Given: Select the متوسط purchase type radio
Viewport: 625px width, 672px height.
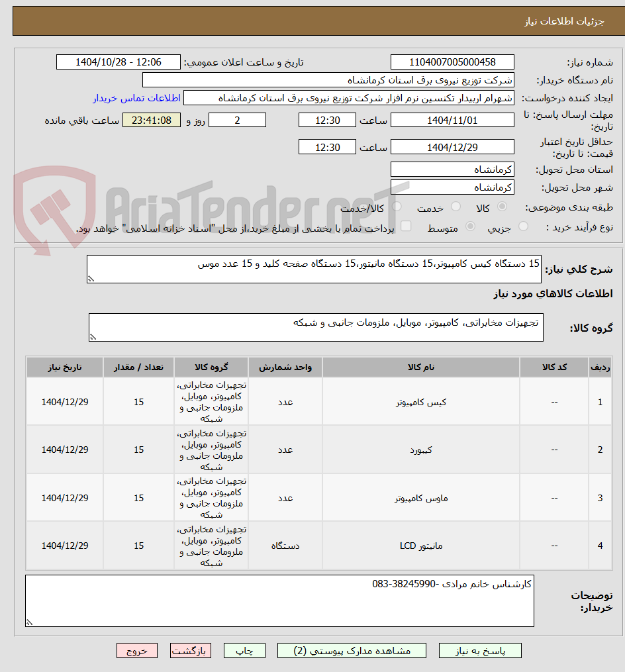Looking at the screenshot, I should [470, 226].
